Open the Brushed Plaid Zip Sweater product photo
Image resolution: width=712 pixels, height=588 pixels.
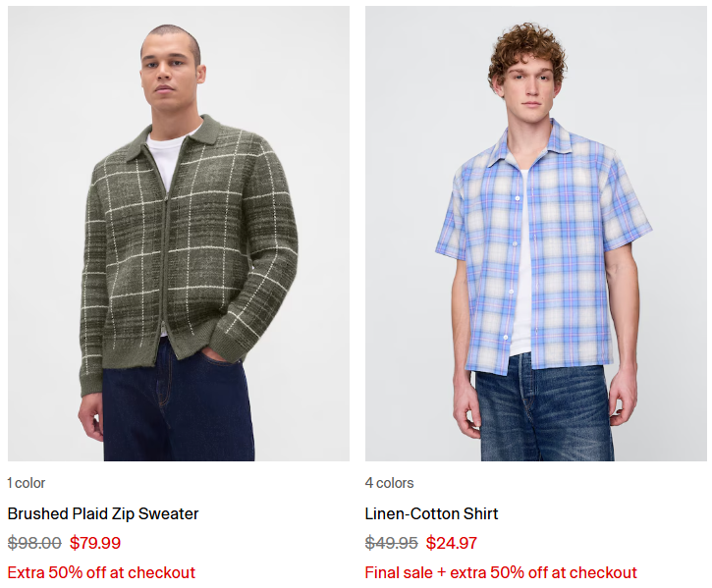[x=179, y=234]
